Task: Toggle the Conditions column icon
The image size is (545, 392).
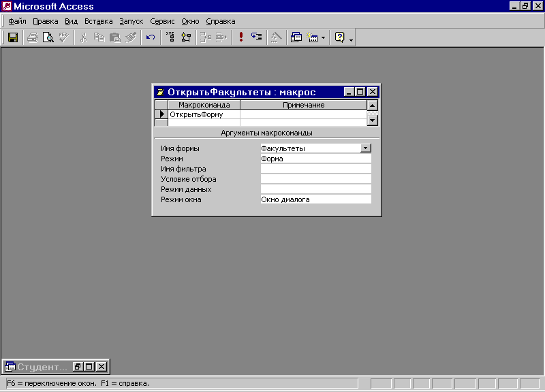Action: [186, 37]
